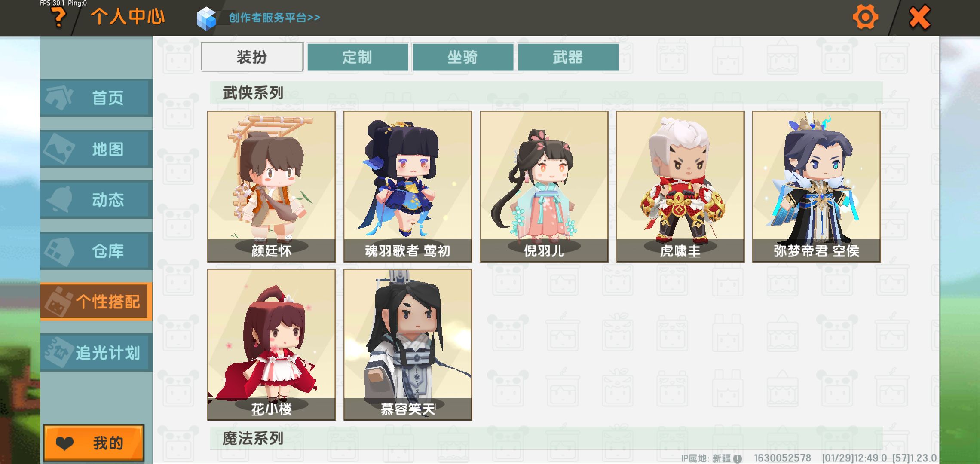Image resolution: width=980 pixels, height=464 pixels.
Task: Open the orange gear settings icon
Action: pos(865,17)
